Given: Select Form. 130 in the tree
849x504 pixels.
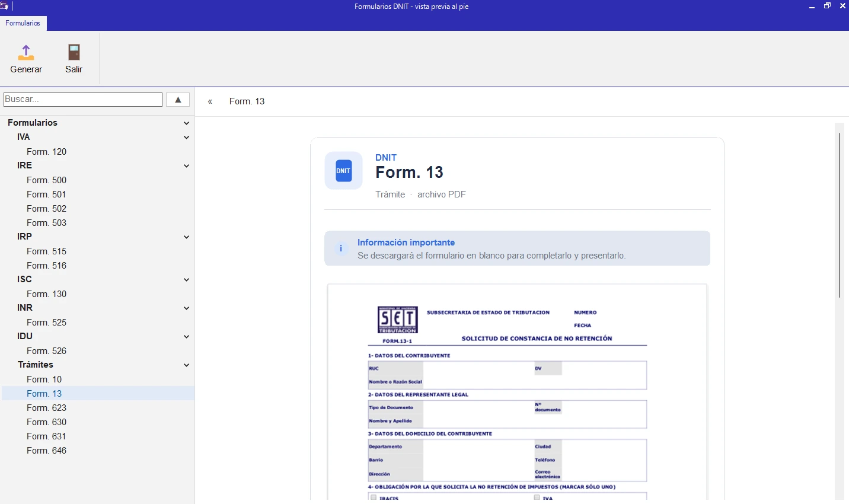Looking at the screenshot, I should [47, 294].
